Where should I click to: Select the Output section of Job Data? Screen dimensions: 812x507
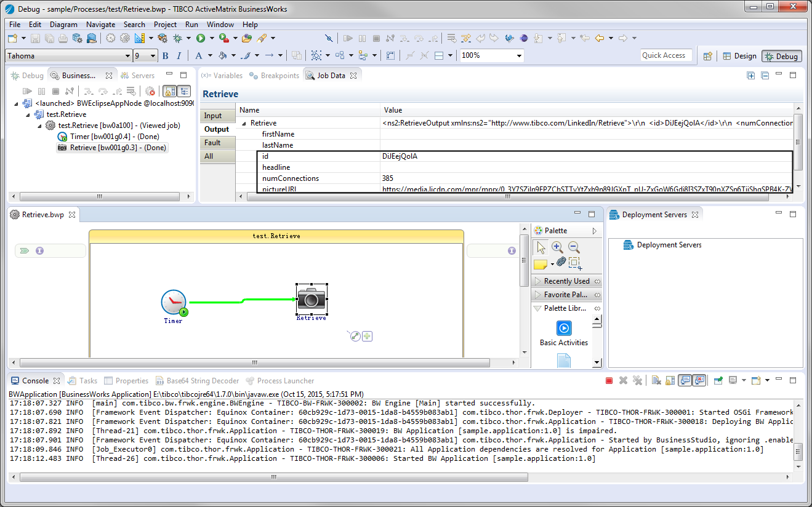[x=217, y=129]
